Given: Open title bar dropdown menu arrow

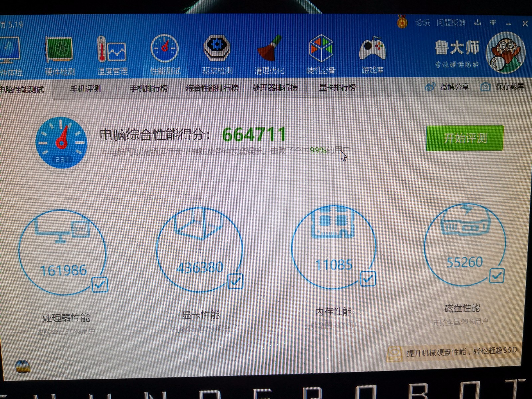Looking at the screenshot, I should (493, 23).
